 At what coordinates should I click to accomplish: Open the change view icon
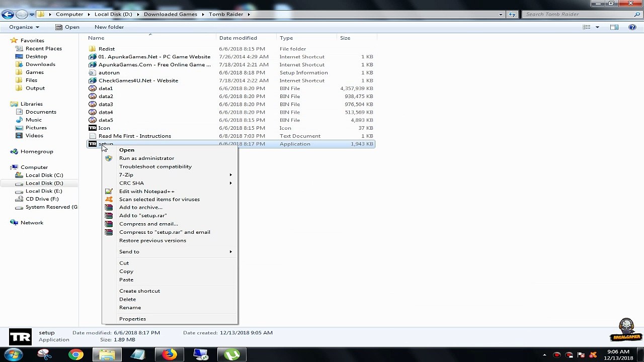587,27
